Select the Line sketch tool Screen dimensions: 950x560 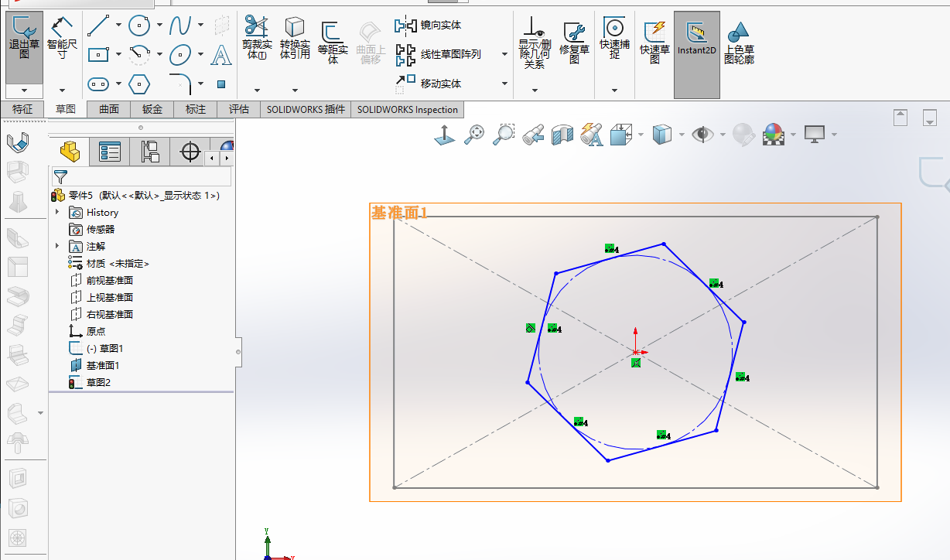pyautogui.click(x=98, y=26)
